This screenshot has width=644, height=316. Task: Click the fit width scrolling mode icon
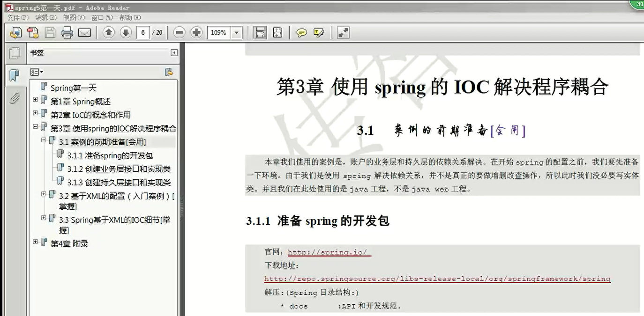coord(260,32)
